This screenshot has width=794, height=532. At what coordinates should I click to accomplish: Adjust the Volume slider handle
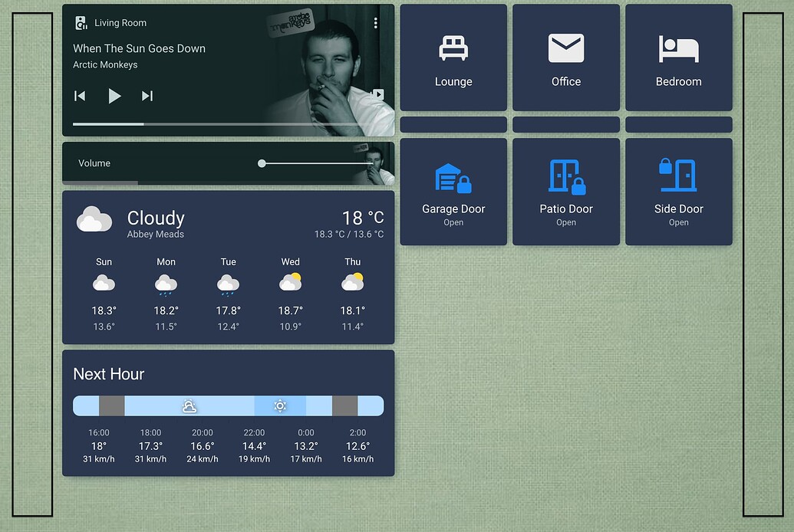click(262, 163)
